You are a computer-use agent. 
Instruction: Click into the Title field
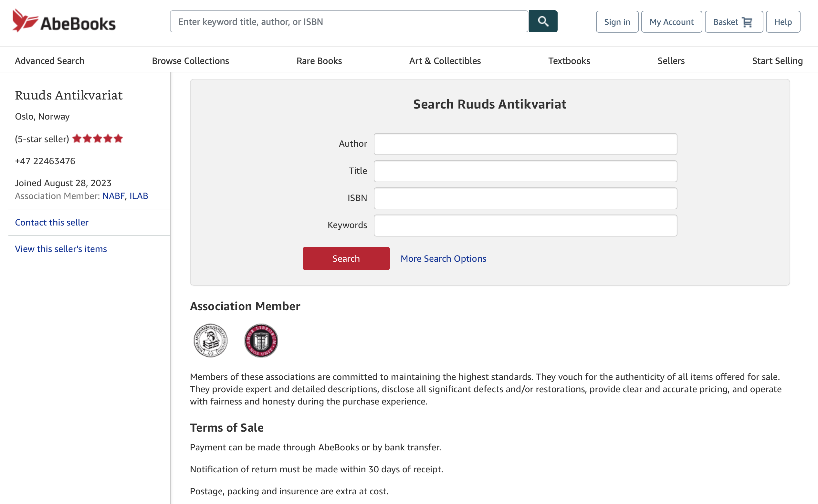point(525,171)
